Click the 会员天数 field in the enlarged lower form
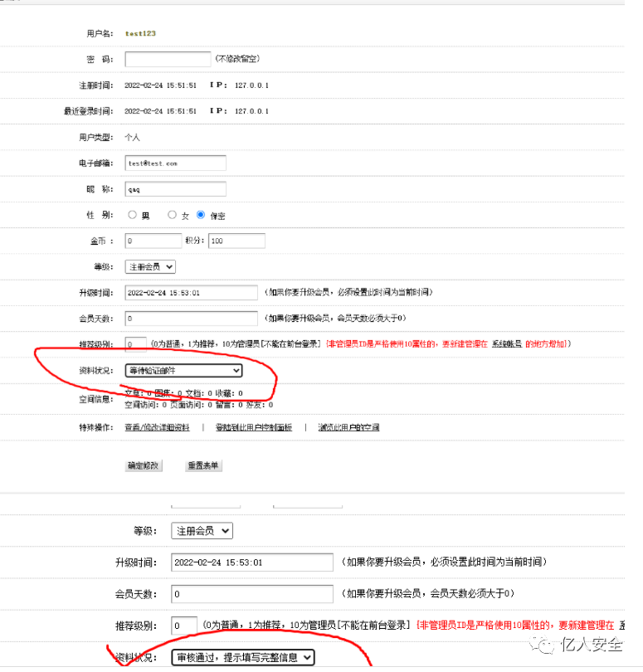This screenshot has height=672, width=643. [x=251, y=594]
